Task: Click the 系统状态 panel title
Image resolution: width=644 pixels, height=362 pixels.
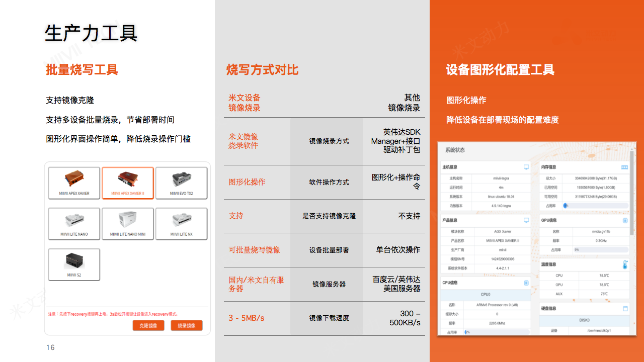Action: point(455,150)
